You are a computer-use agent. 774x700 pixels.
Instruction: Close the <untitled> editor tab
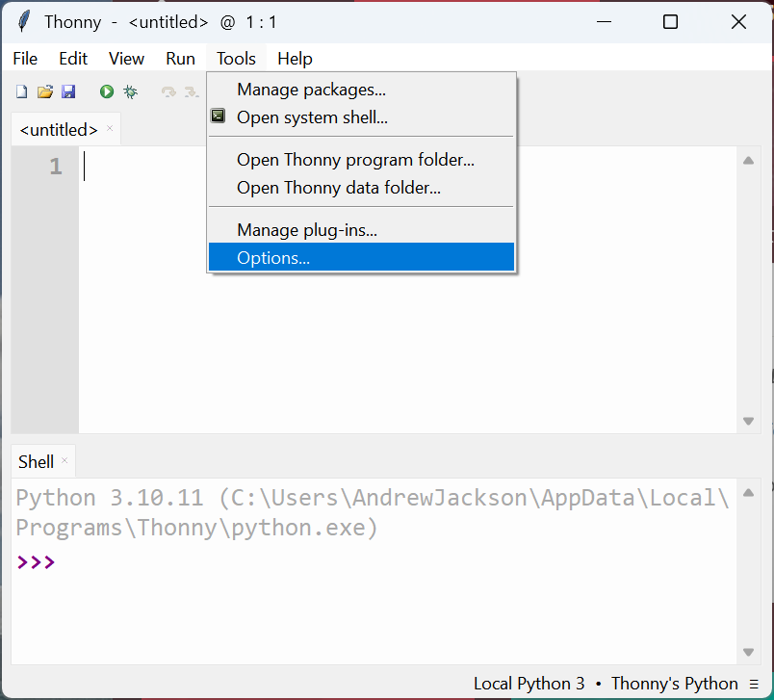pyautogui.click(x=110, y=128)
